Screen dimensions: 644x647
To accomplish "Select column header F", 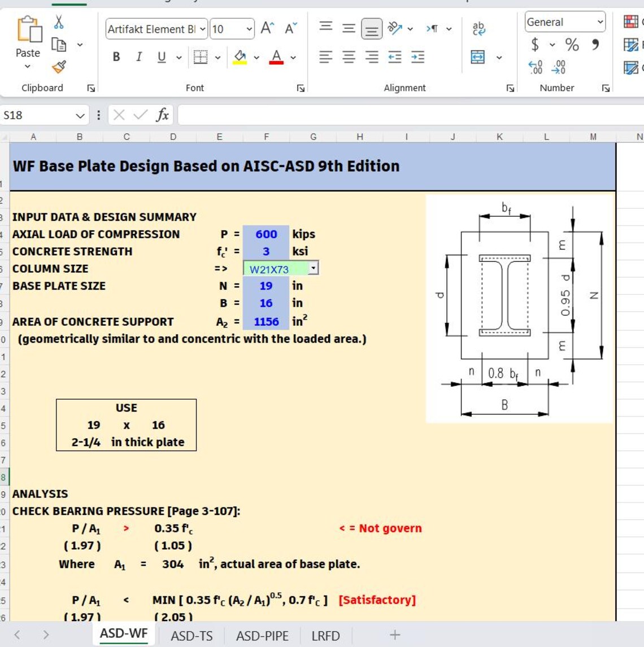I will [x=266, y=137].
